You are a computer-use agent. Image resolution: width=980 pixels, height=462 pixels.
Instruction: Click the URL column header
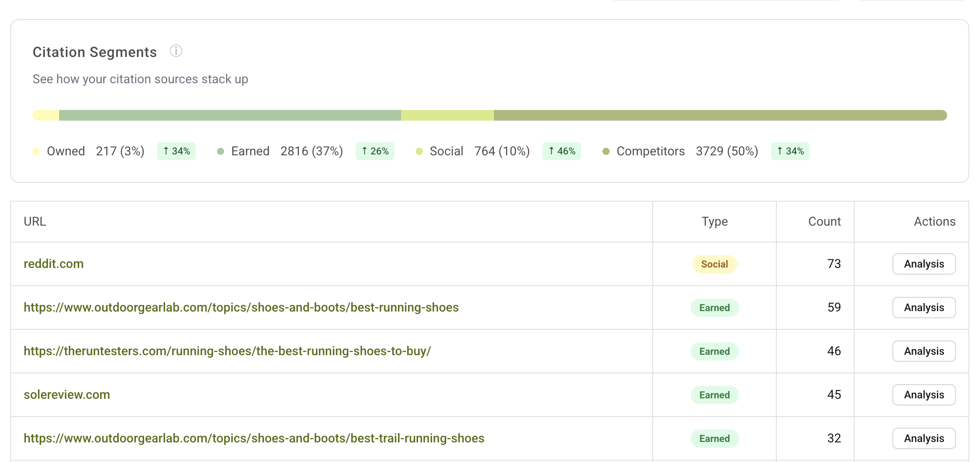[x=35, y=221]
